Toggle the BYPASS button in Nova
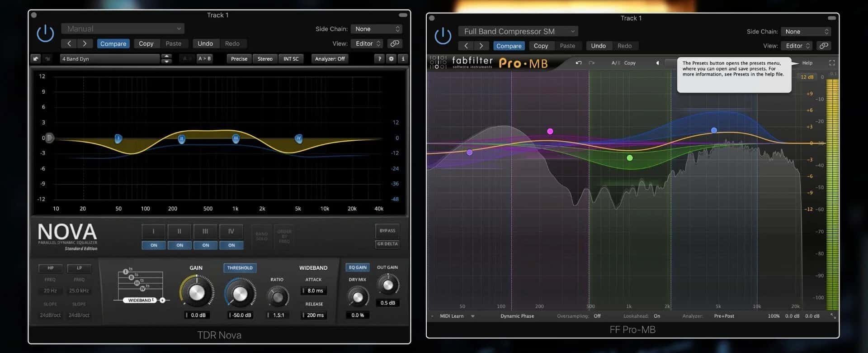Image resolution: width=868 pixels, height=353 pixels. [x=387, y=231]
